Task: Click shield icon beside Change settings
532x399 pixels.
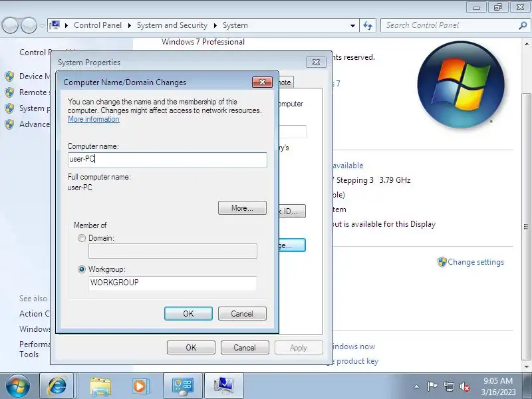Action: point(442,262)
